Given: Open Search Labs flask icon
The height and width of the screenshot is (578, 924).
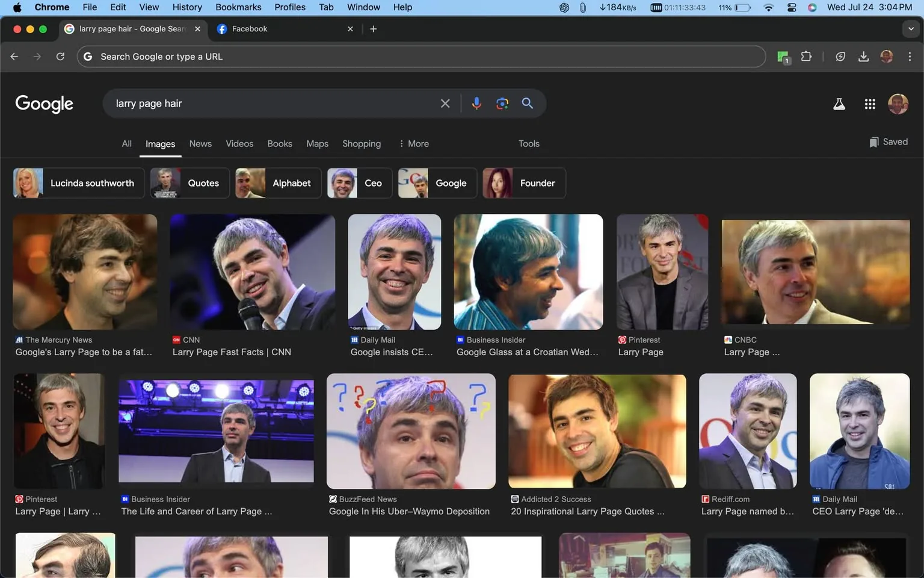Looking at the screenshot, I should coord(839,104).
